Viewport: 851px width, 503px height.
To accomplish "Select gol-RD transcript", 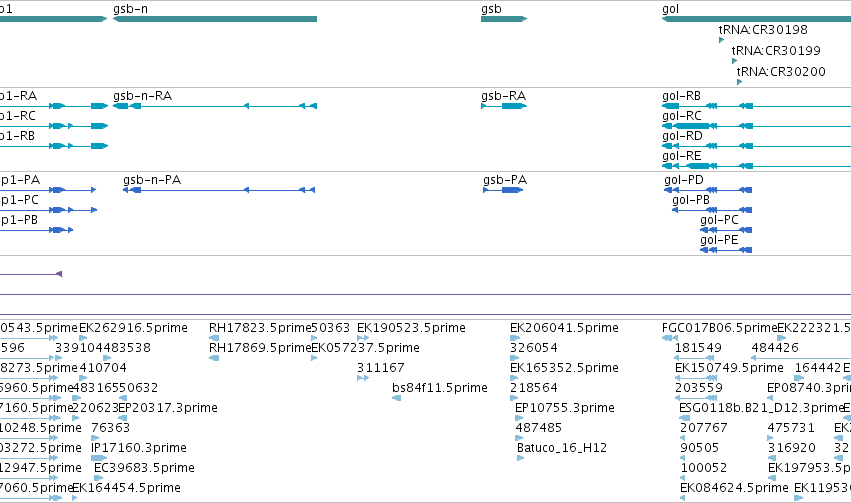I will coord(682,136).
